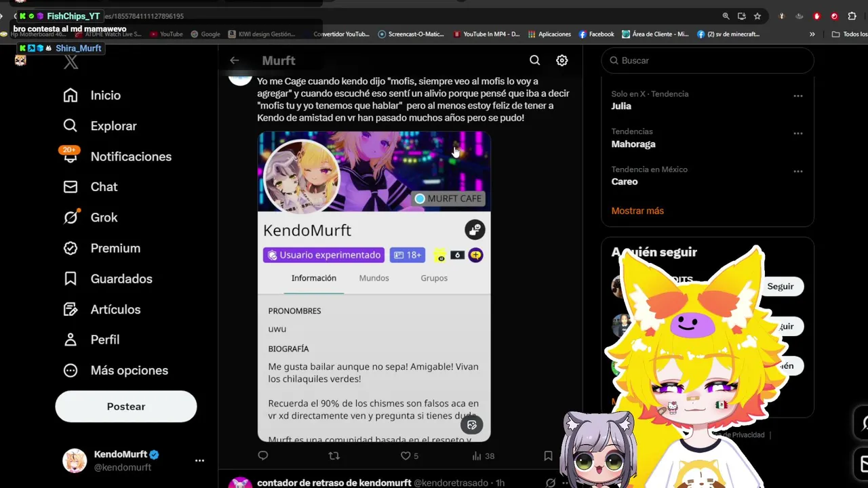Open the Facebook bookmark
The width and height of the screenshot is (868, 488).
click(597, 34)
